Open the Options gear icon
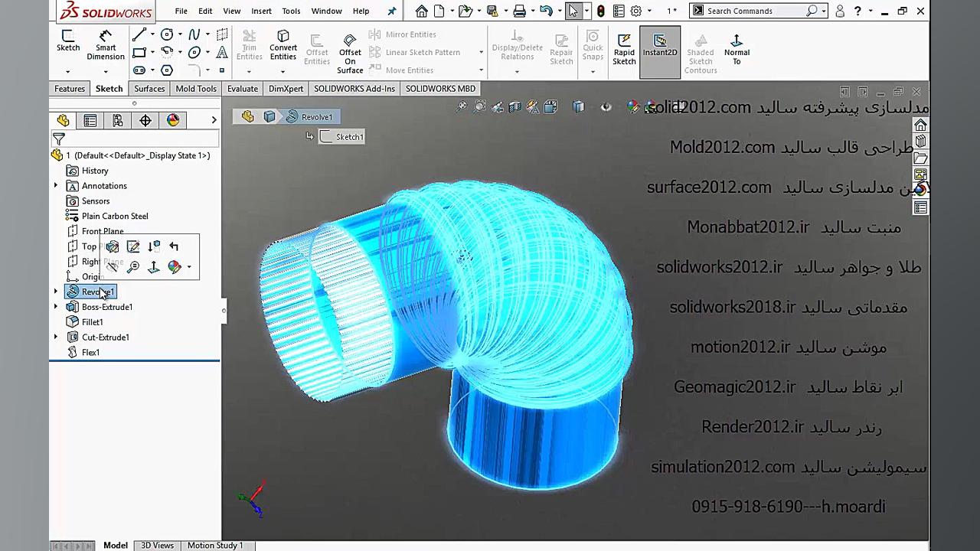 pos(635,11)
